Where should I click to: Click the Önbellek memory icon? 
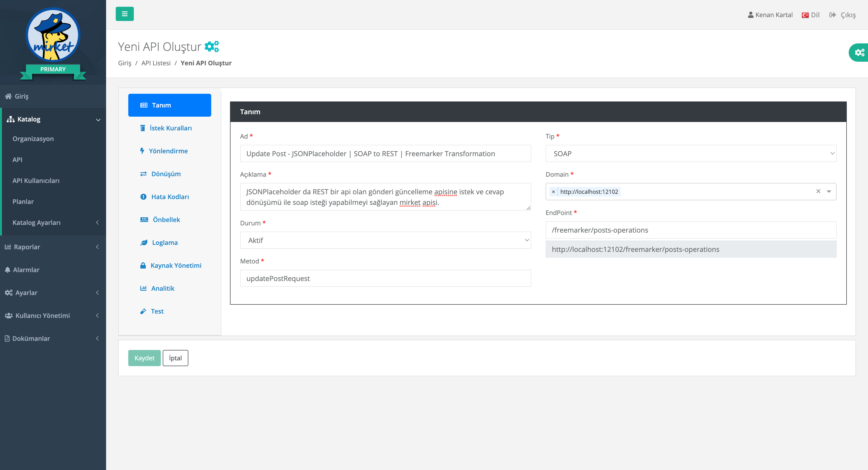pos(144,220)
